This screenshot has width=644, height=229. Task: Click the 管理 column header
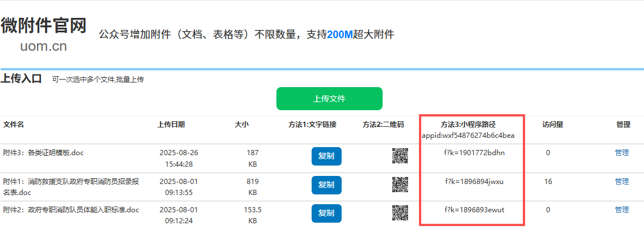[x=623, y=125]
